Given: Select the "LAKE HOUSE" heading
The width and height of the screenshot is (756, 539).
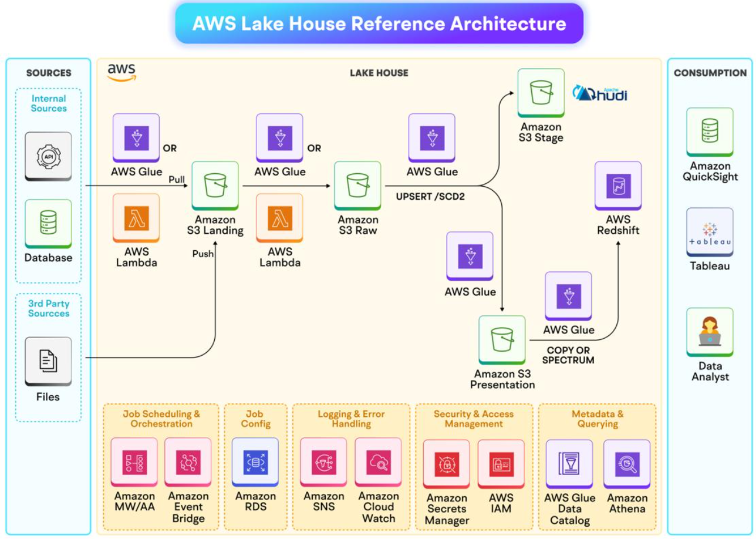Looking at the screenshot, I should pyautogui.click(x=379, y=73).
